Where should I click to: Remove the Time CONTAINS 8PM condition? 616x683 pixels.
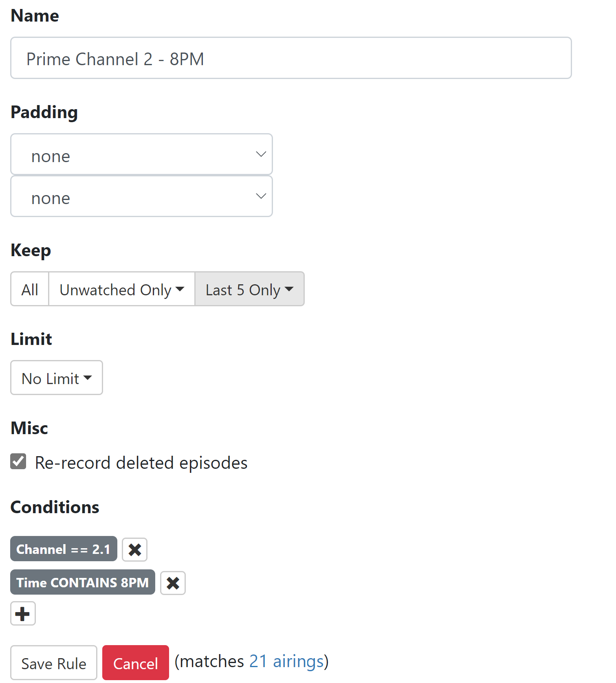point(173,583)
